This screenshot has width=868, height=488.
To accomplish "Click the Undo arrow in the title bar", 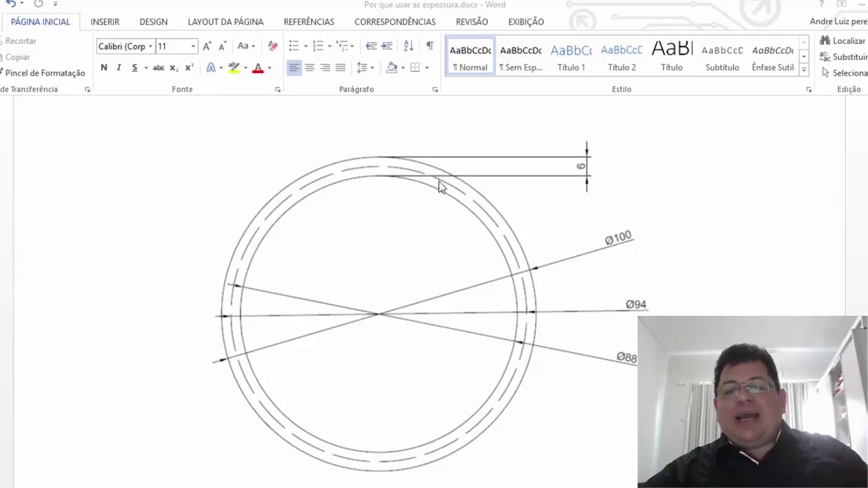I will [x=10, y=4].
